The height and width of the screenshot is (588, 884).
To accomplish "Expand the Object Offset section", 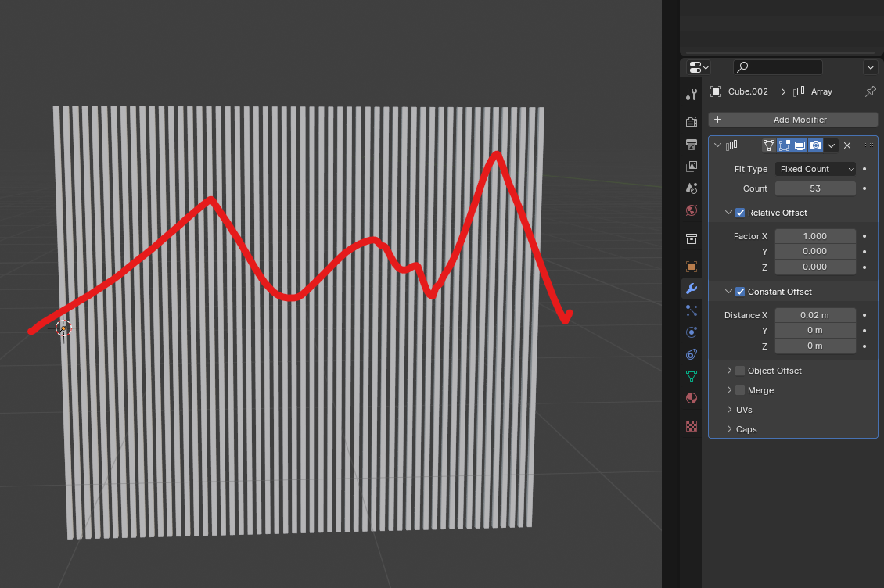I will coord(729,371).
